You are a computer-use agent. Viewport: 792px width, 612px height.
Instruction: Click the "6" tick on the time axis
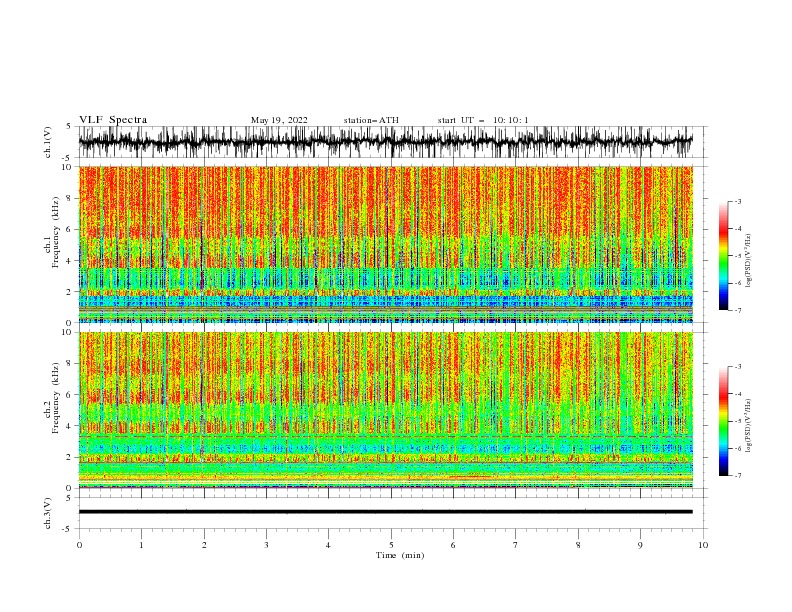click(x=453, y=545)
